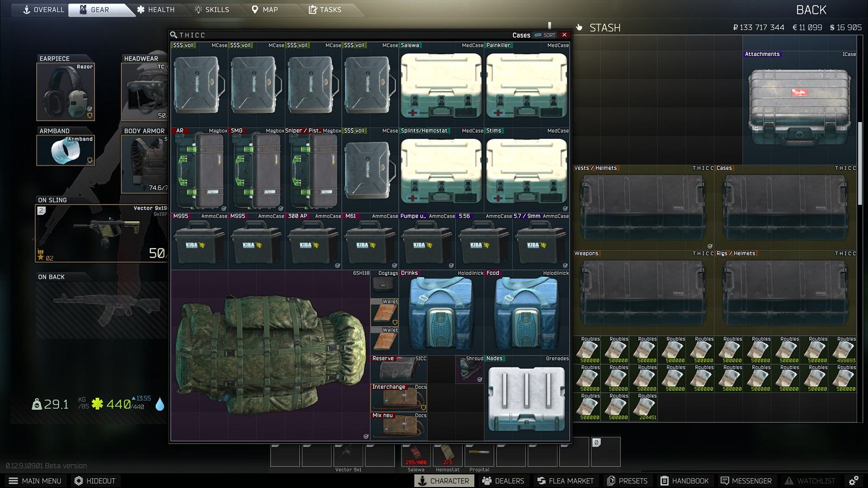Select the Drinks Holodilnick cooler

pos(442,312)
